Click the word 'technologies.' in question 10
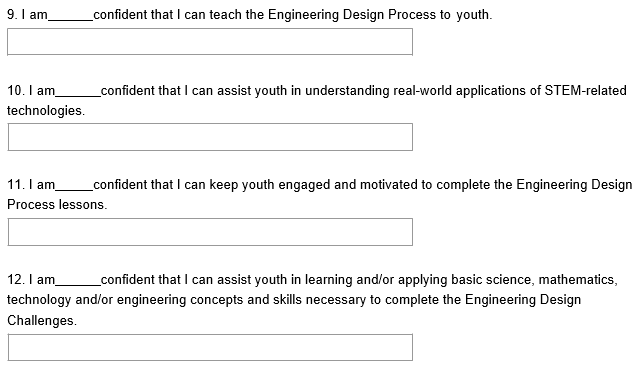 pyautogui.click(x=46, y=111)
